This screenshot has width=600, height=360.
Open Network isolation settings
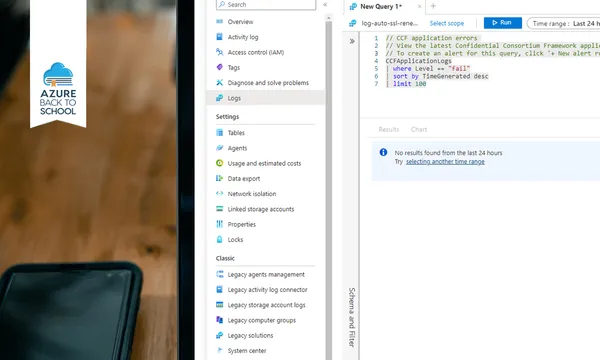(x=252, y=194)
